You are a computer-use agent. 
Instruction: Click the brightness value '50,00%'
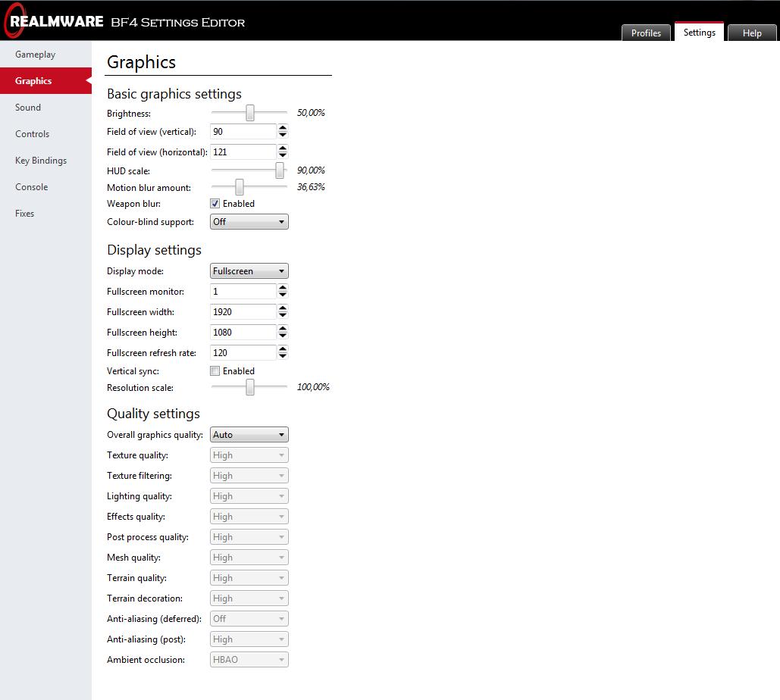(311, 113)
